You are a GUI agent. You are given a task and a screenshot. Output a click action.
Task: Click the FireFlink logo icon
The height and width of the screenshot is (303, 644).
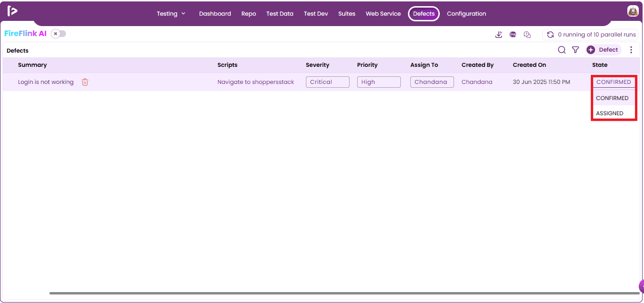point(12,11)
